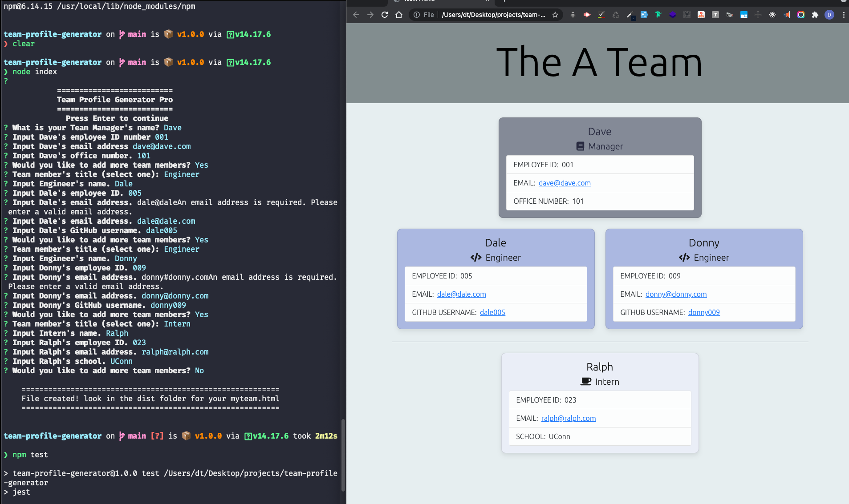Reload the page with the refresh icon

coord(384,15)
